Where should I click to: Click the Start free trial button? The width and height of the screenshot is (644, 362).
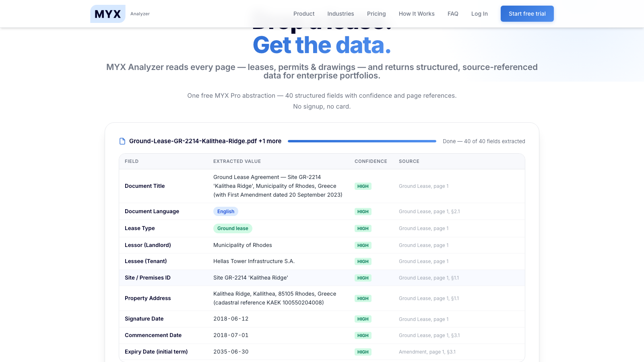(x=527, y=14)
